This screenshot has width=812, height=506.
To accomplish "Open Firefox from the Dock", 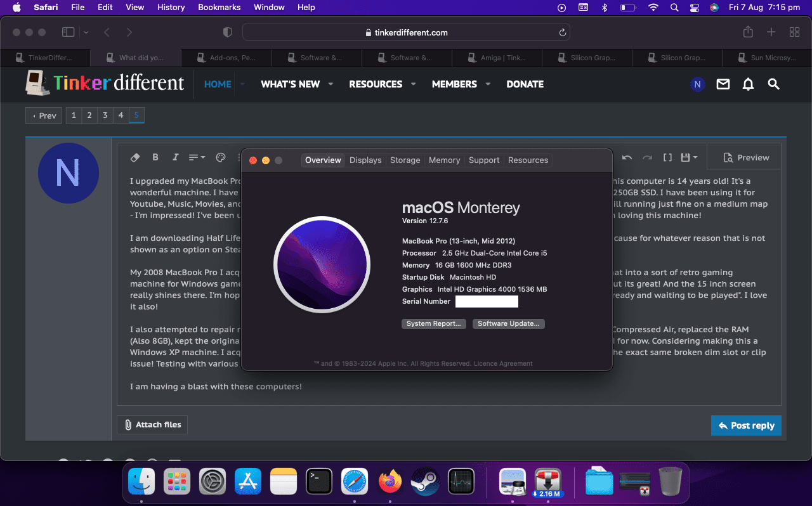I will pos(390,481).
